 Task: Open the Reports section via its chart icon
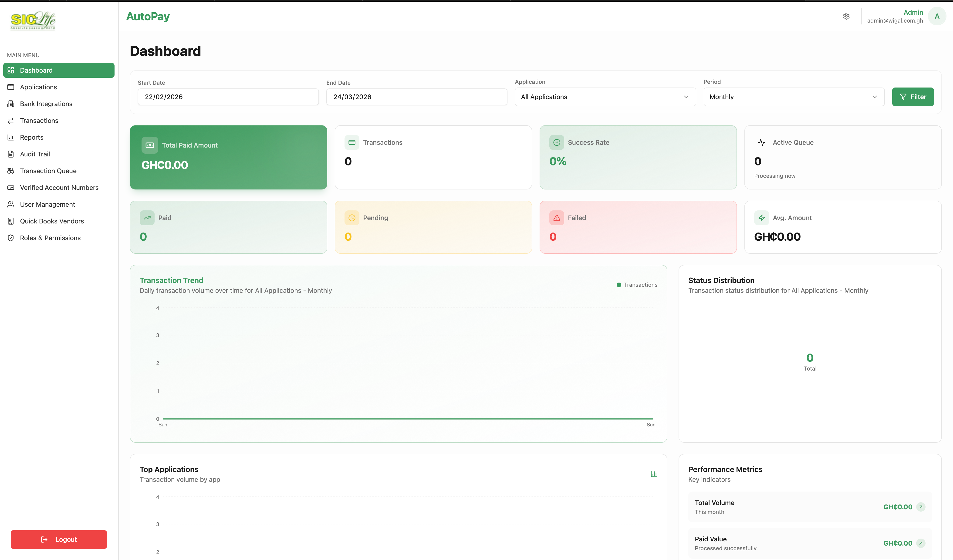[x=11, y=137]
